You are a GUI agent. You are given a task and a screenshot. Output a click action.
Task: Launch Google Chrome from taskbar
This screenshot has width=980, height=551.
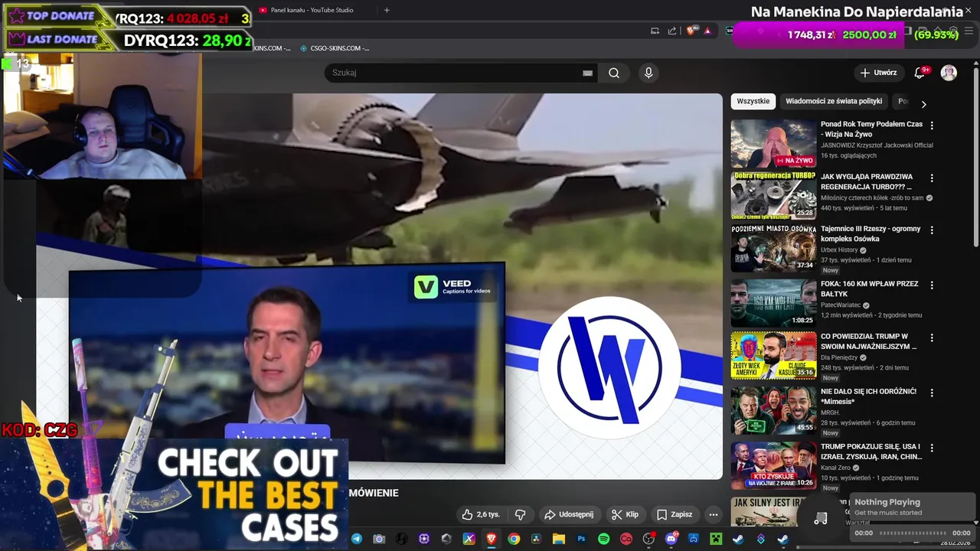(514, 539)
